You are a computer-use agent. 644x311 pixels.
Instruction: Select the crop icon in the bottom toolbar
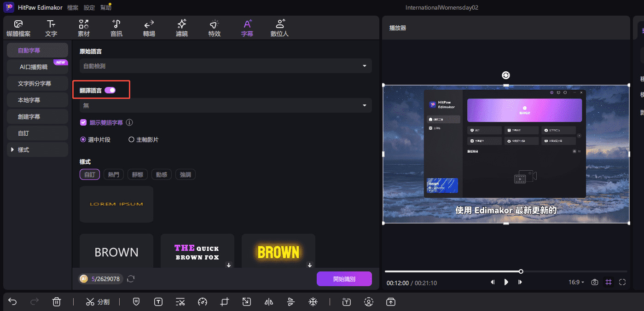pyautogui.click(x=224, y=301)
